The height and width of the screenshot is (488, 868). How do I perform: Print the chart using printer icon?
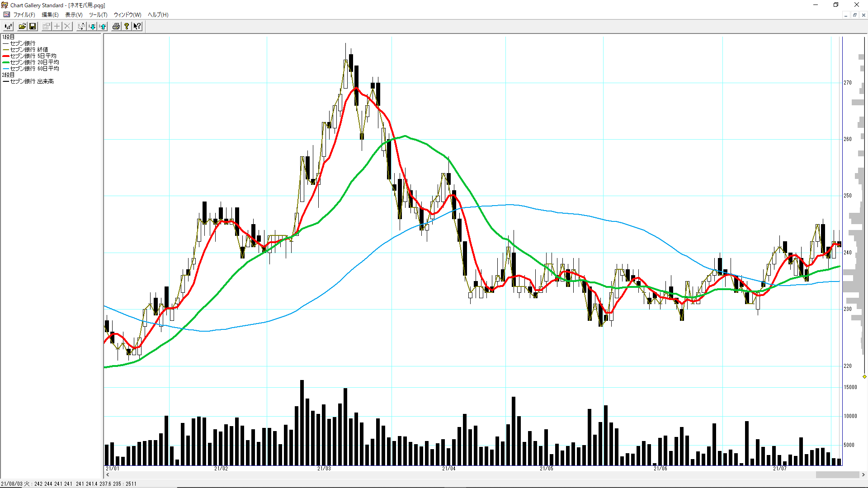(x=116, y=26)
